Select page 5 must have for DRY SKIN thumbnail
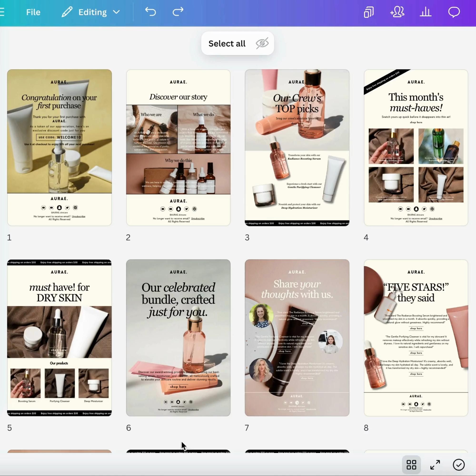This screenshot has width=476, height=476. (x=59, y=338)
